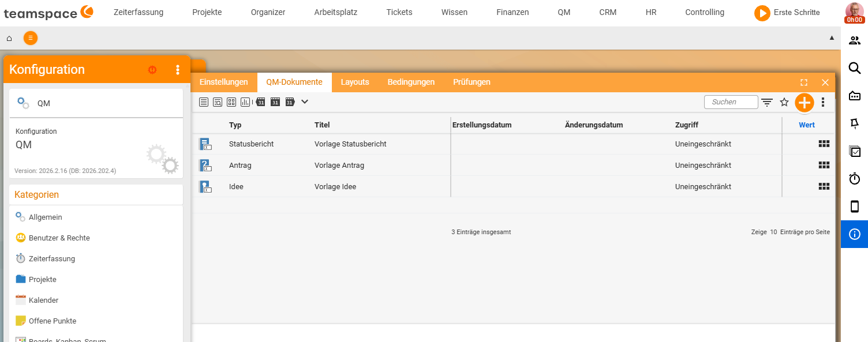This screenshot has width=868, height=342.
Task: Open the stopwatch timer icon in sidebar
Action: 855,179
